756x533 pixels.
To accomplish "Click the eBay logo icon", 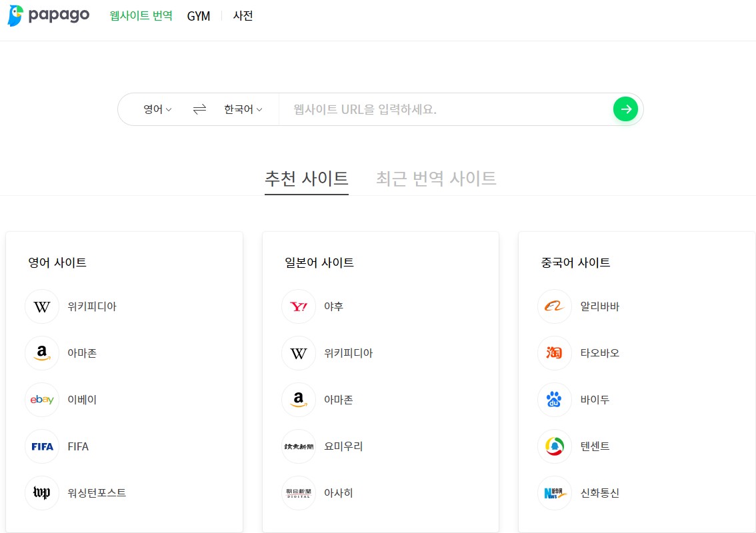I will click(x=42, y=400).
